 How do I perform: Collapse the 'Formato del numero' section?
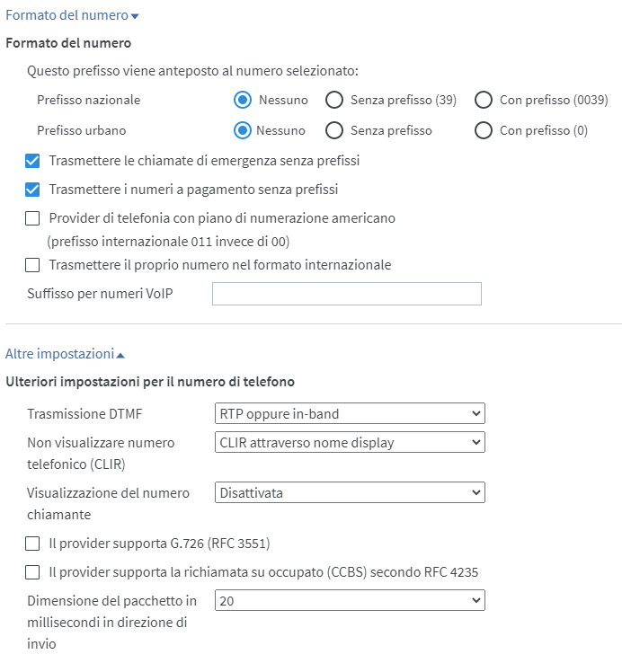click(x=72, y=15)
